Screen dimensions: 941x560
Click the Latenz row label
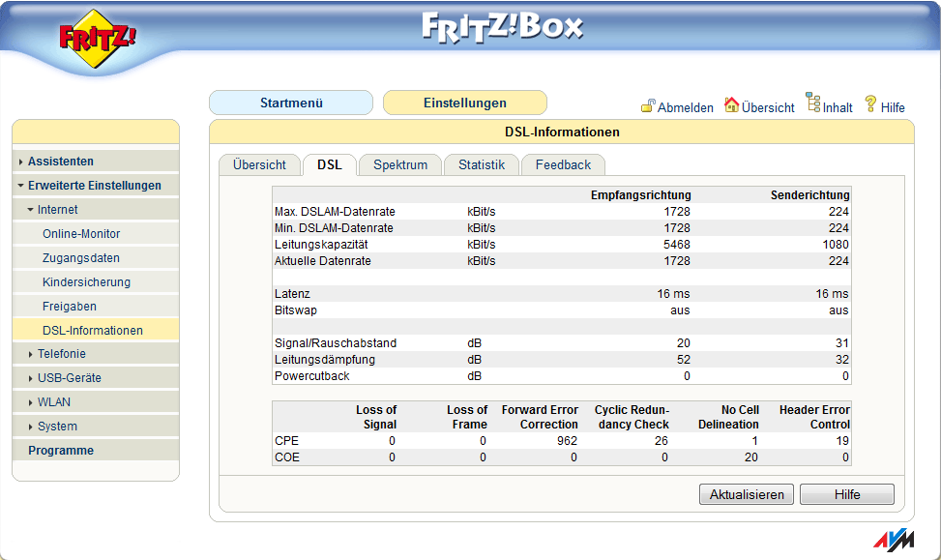[x=292, y=294]
